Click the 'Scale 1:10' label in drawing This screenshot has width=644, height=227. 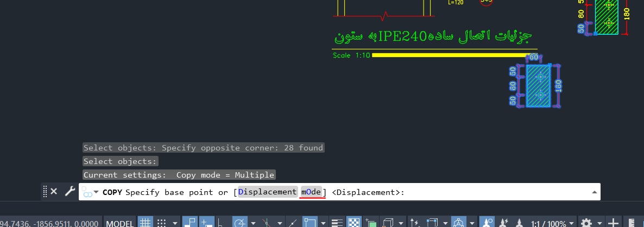(x=351, y=55)
